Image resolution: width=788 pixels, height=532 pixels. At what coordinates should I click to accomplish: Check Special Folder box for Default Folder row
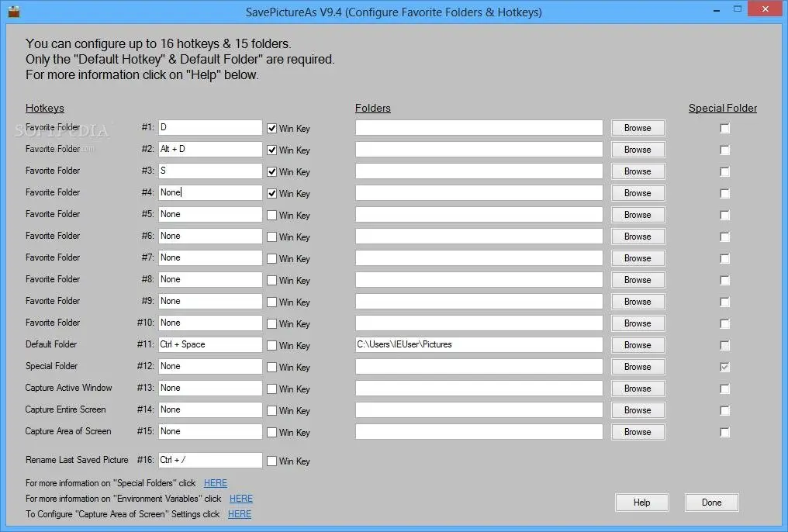724,346
